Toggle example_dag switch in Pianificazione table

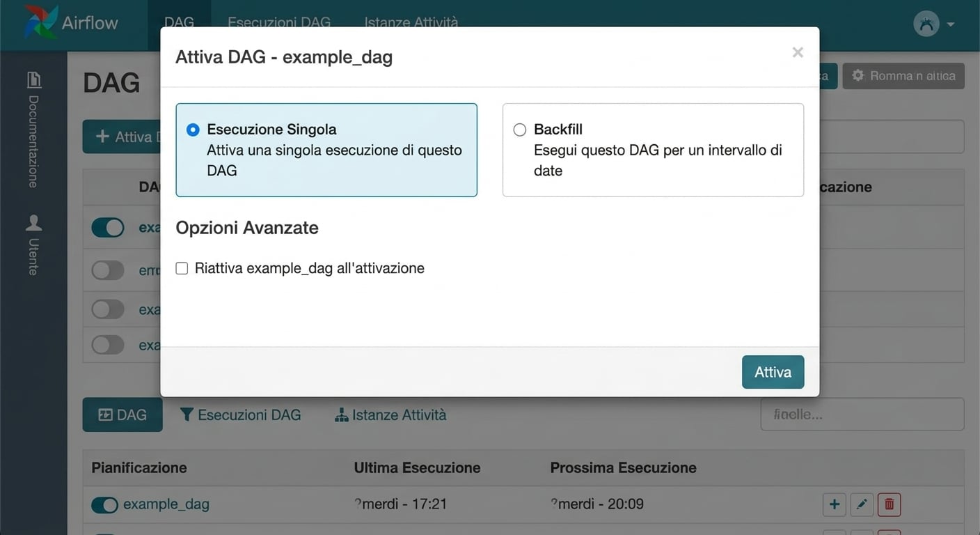coord(104,505)
